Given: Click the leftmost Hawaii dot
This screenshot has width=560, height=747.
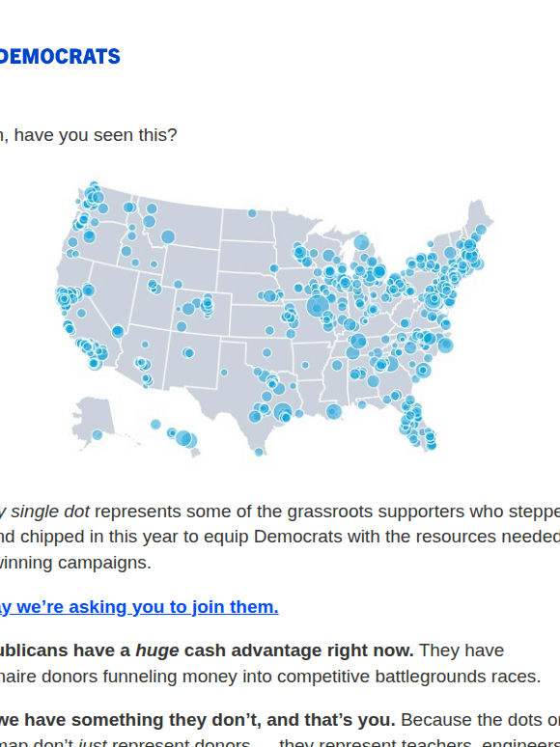Looking at the screenshot, I should coord(155,424).
